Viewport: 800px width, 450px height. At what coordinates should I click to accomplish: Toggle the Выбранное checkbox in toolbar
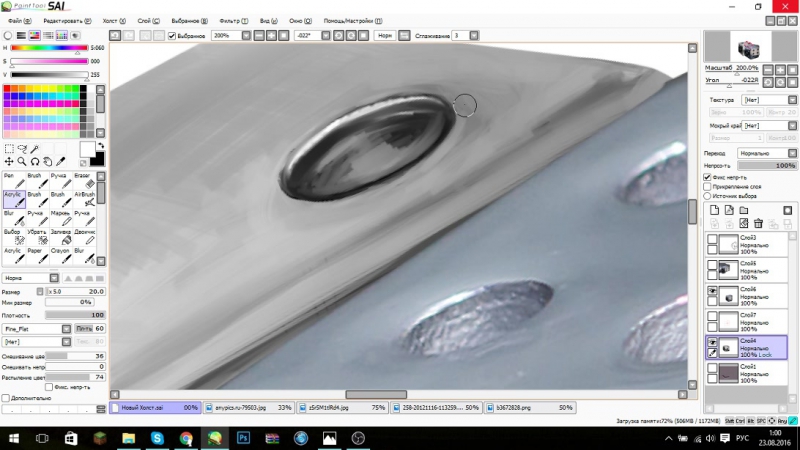point(172,36)
